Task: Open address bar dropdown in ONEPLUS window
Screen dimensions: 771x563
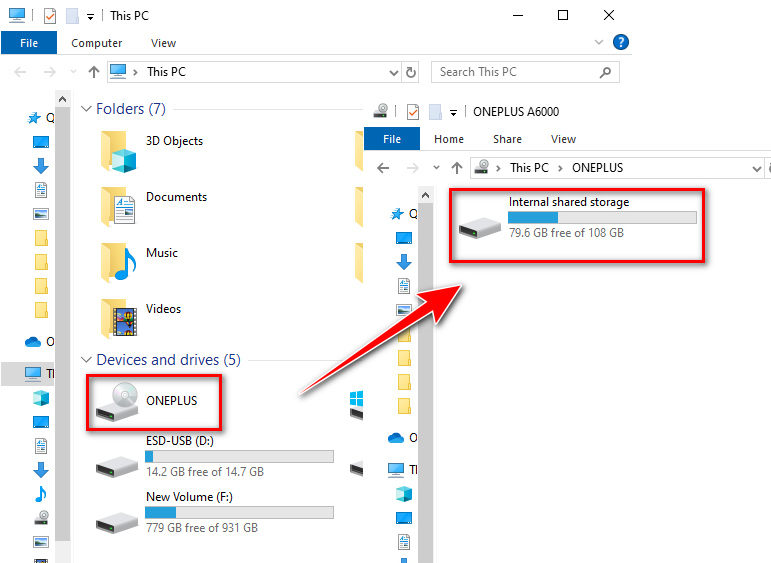Action: click(756, 169)
